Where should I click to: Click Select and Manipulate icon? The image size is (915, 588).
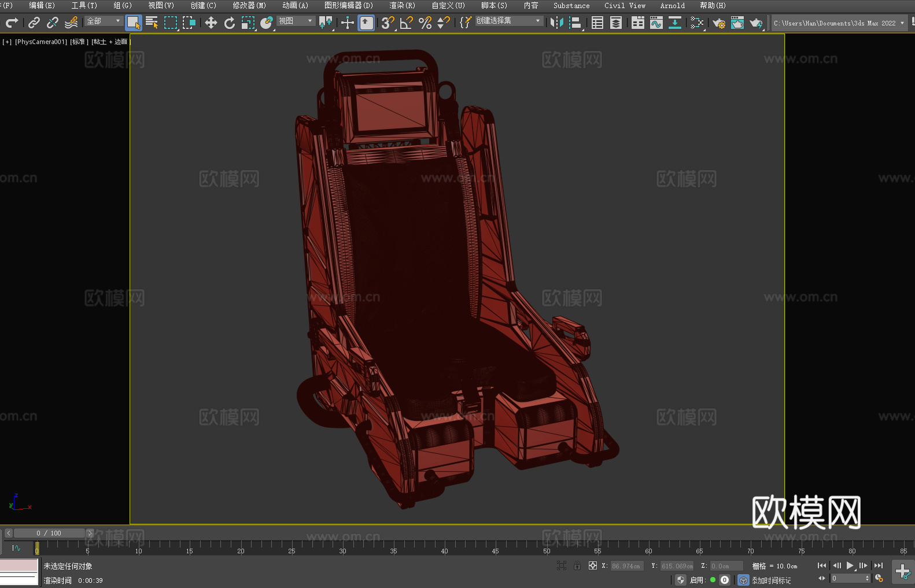[x=348, y=23]
